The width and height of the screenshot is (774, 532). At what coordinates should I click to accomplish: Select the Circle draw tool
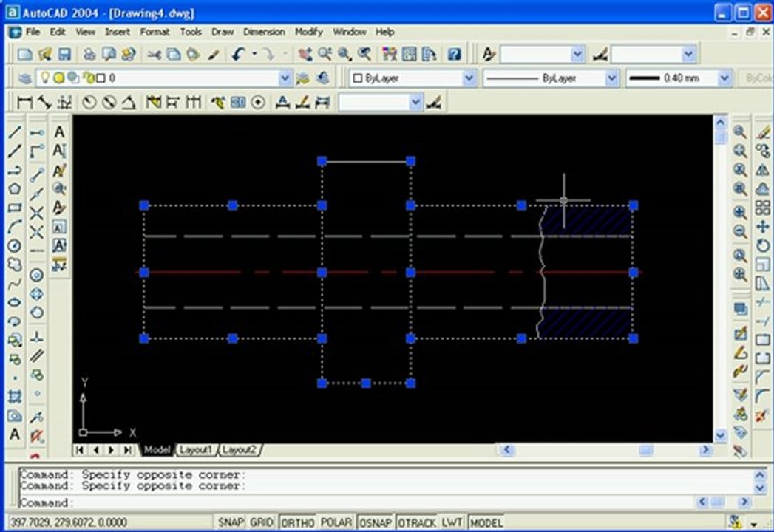(15, 245)
